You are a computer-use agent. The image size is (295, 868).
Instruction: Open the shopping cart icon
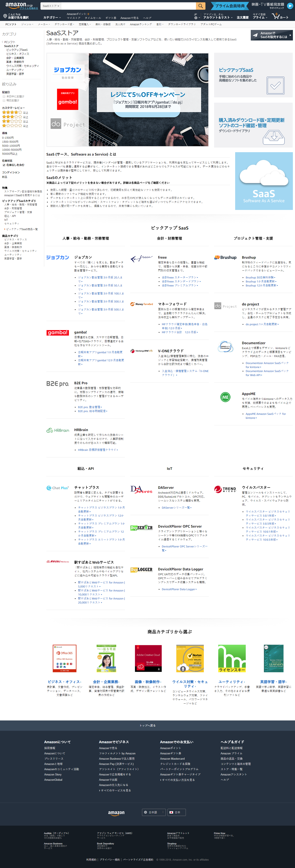[x=276, y=16]
